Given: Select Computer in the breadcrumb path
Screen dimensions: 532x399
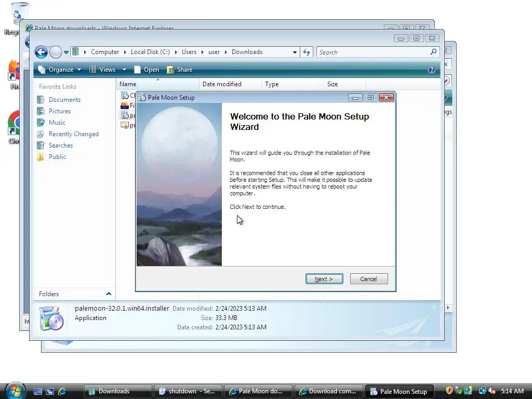Looking at the screenshot, I should click(x=105, y=52).
